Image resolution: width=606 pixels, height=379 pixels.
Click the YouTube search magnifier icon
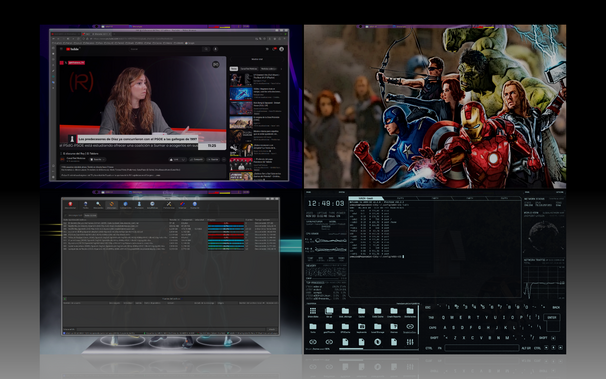[x=206, y=49]
